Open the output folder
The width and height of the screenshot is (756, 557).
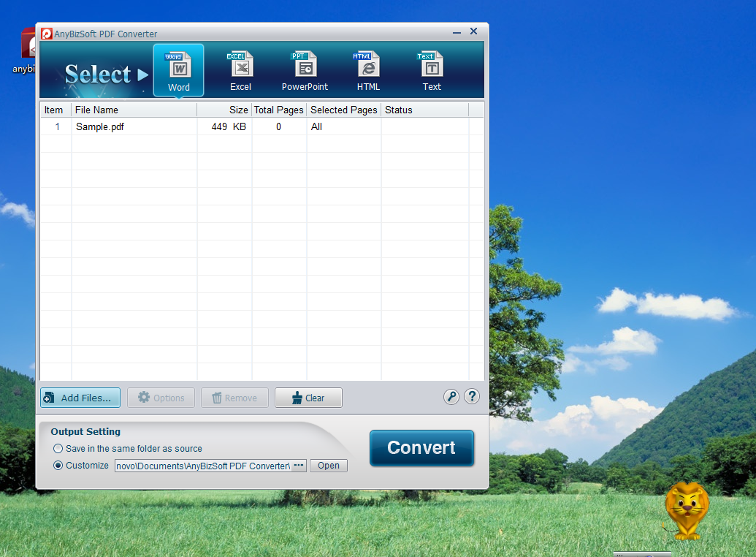(x=329, y=466)
